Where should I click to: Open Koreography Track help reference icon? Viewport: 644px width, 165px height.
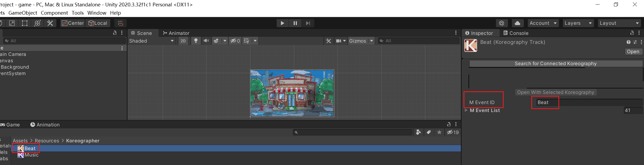pyautogui.click(x=628, y=42)
